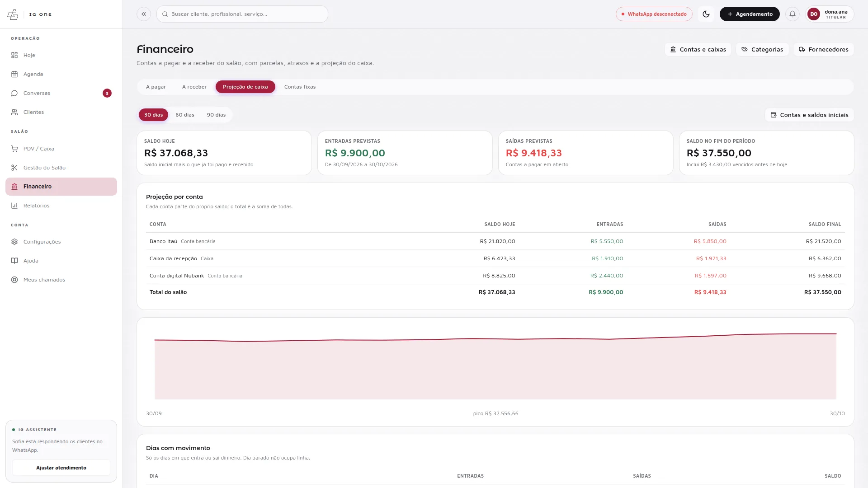Open Ajuda in the sidebar
868x488 pixels.
[61, 261]
